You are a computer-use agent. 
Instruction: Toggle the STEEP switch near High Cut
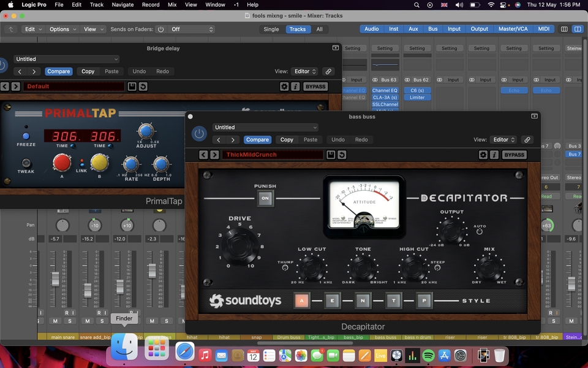click(x=437, y=268)
